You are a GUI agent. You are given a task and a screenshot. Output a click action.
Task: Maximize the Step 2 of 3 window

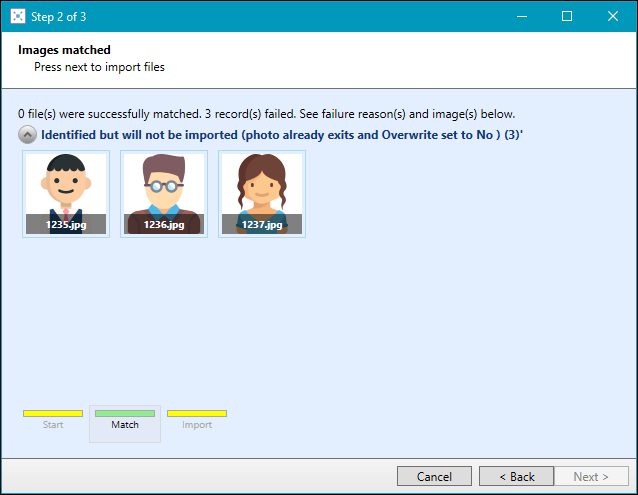pyautogui.click(x=567, y=16)
